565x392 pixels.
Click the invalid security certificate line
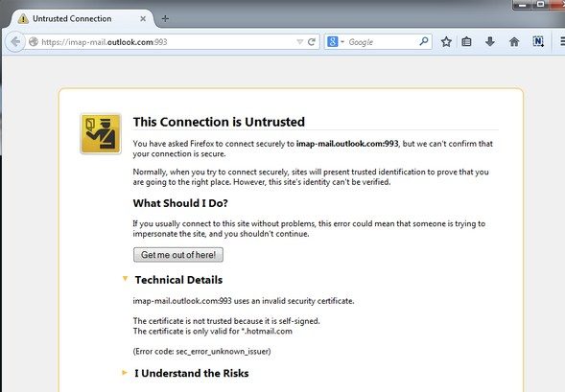click(244, 301)
